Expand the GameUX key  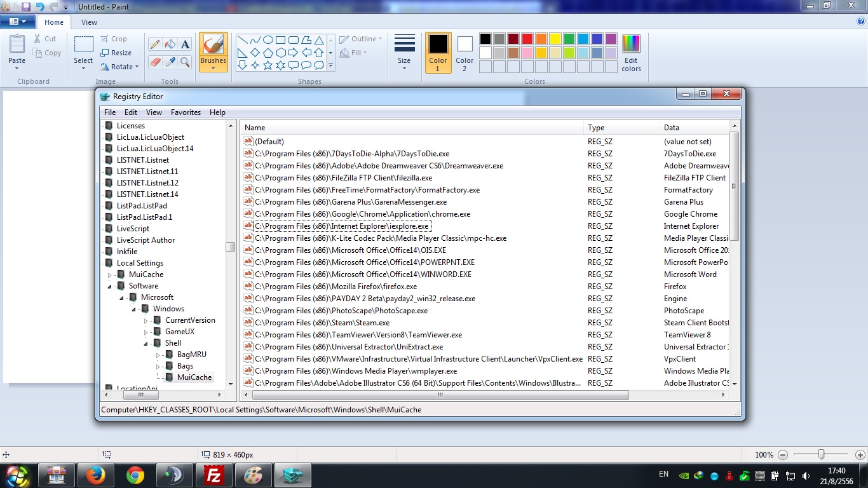tap(146, 332)
